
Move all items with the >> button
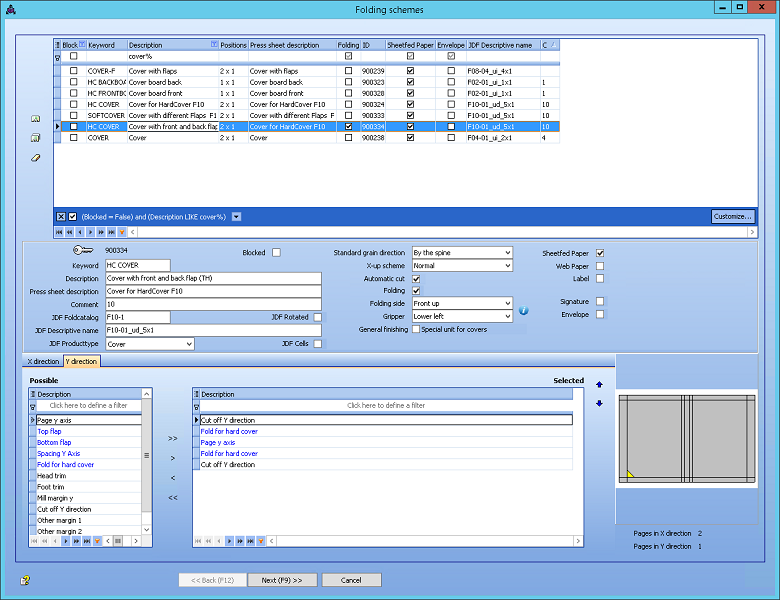(173, 438)
